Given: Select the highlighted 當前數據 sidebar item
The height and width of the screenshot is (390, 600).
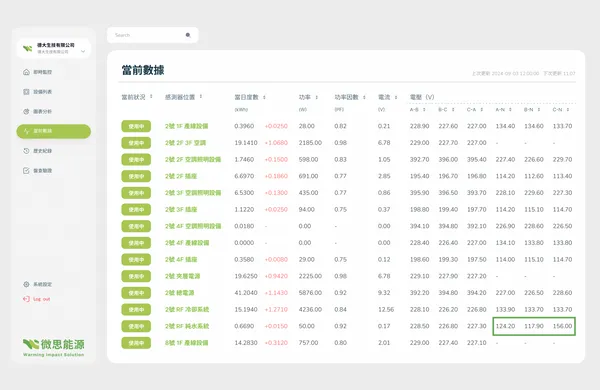Looking at the screenshot, I should tap(54, 131).
